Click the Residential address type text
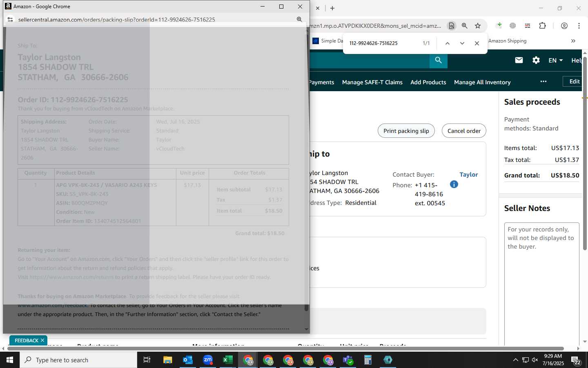Image resolution: width=588 pixels, height=368 pixels. point(361,203)
